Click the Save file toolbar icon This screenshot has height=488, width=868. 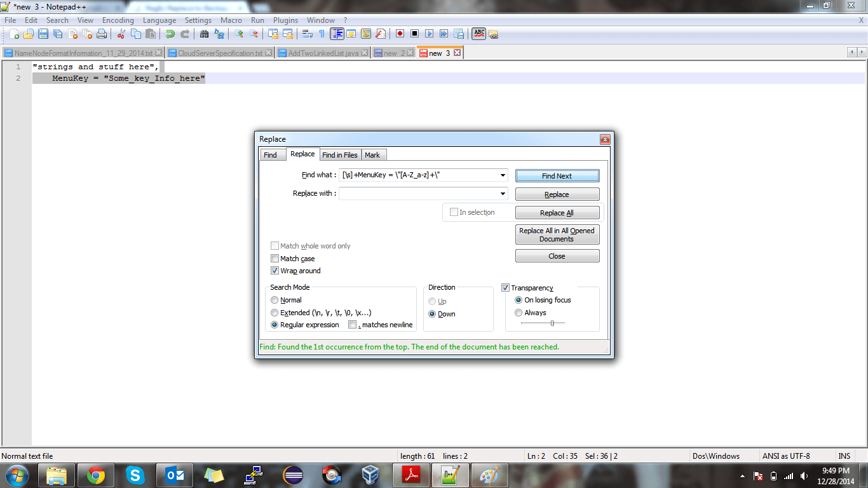[x=43, y=34]
